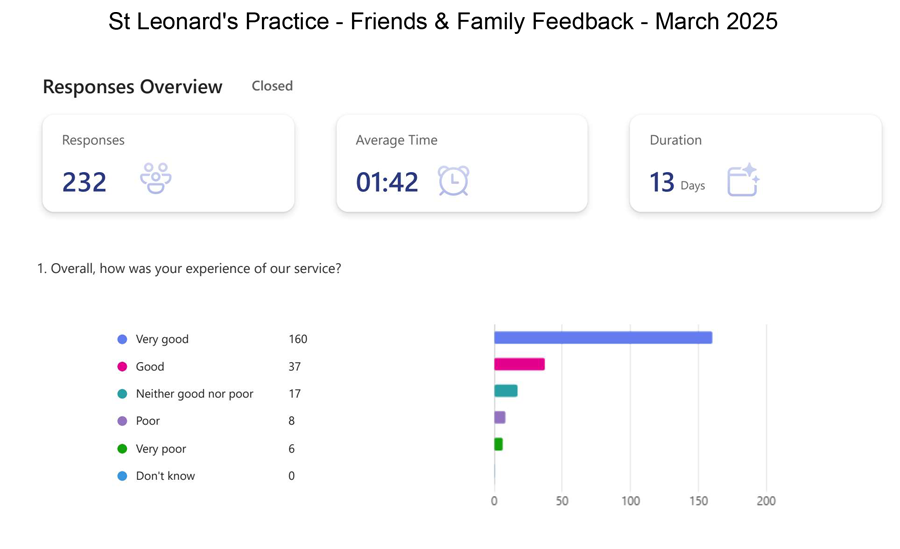The width and height of the screenshot is (900, 549).
Task: Click the teal Neither good nor poor bar
Action: [506, 391]
